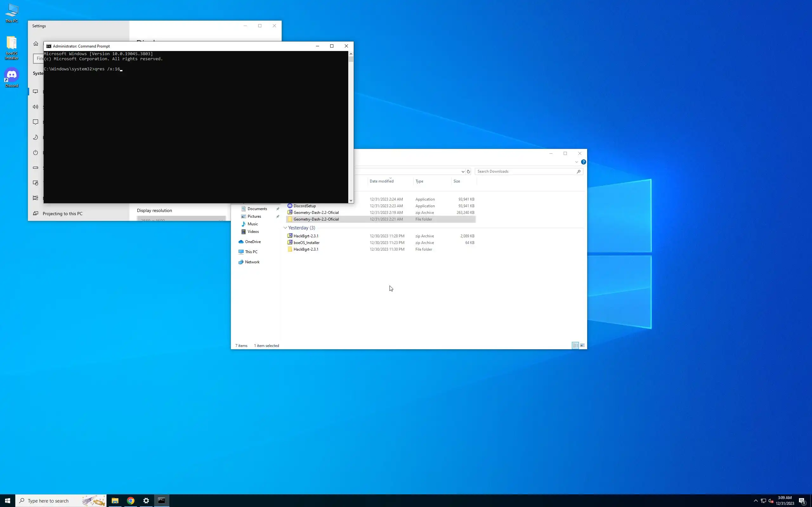
Task: Open the address bar history dropdown
Action: click(x=463, y=171)
